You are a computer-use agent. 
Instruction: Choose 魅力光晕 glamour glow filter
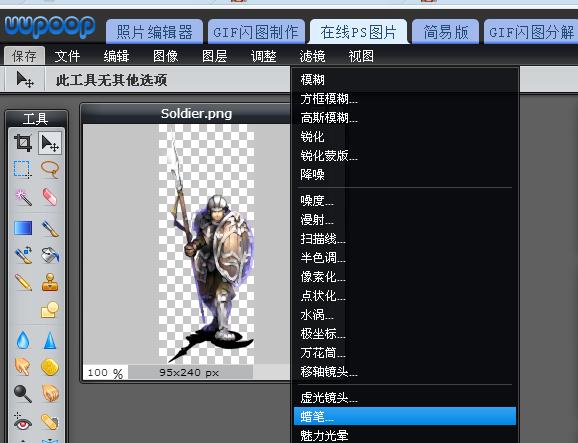point(405,435)
